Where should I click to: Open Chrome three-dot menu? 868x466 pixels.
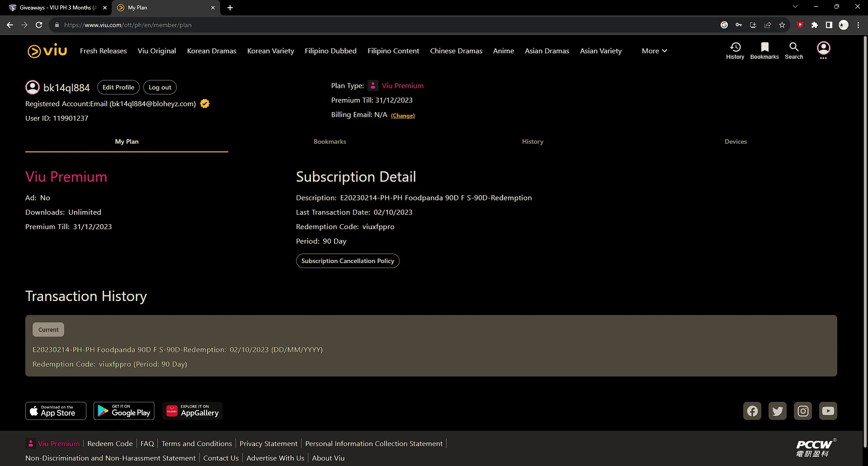pos(858,25)
